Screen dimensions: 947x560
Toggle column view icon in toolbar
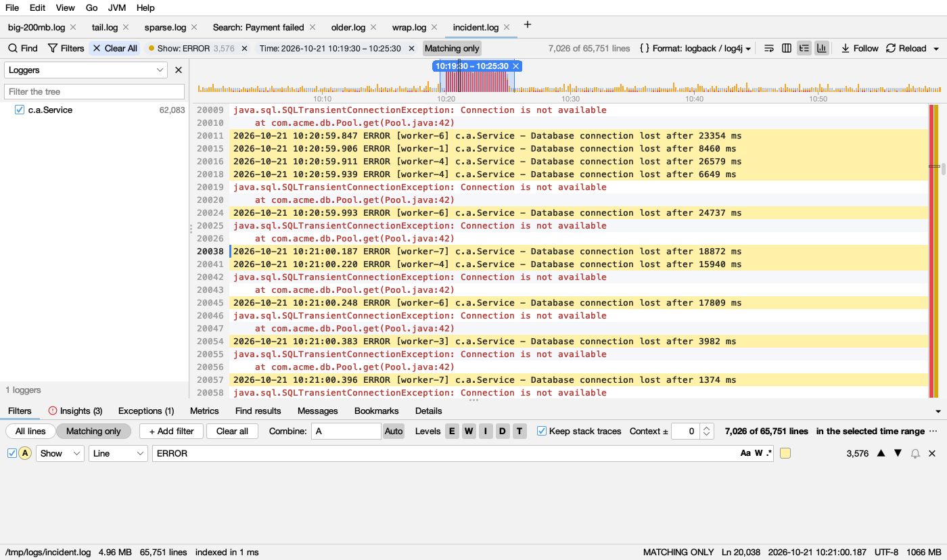787,48
